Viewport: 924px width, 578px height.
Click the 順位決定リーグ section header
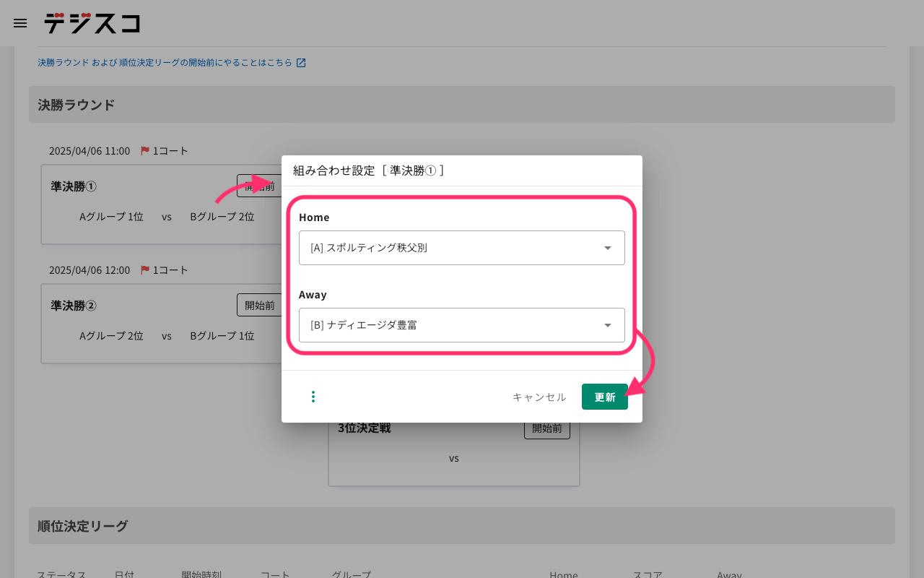[x=83, y=526]
